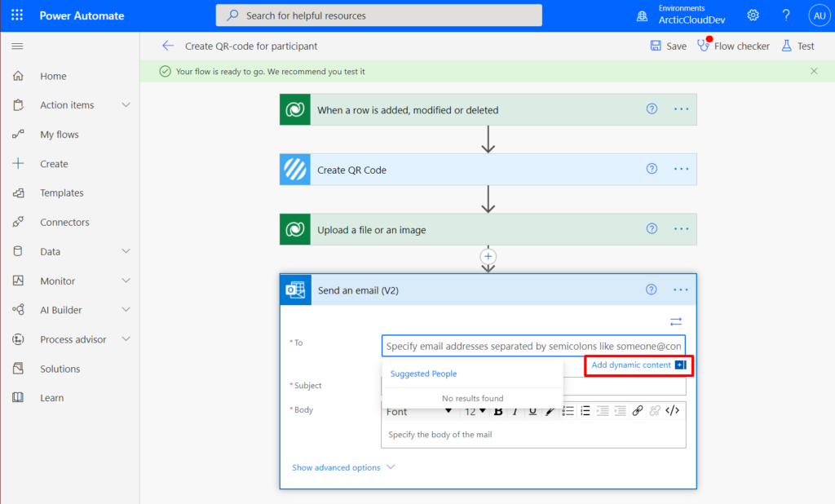Screen dimensions: 835x504
Task: Insert a bulleted list
Action: 568,411
